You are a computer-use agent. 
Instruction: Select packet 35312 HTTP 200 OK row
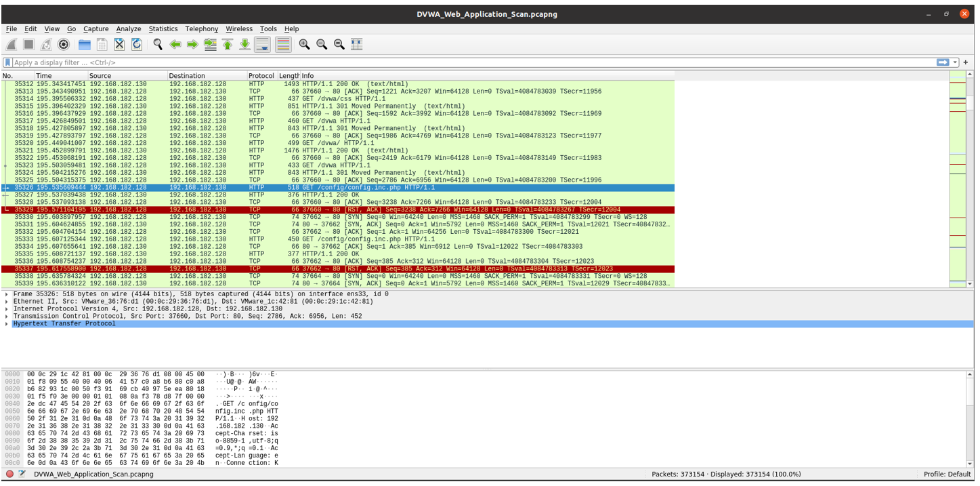[x=338, y=84]
